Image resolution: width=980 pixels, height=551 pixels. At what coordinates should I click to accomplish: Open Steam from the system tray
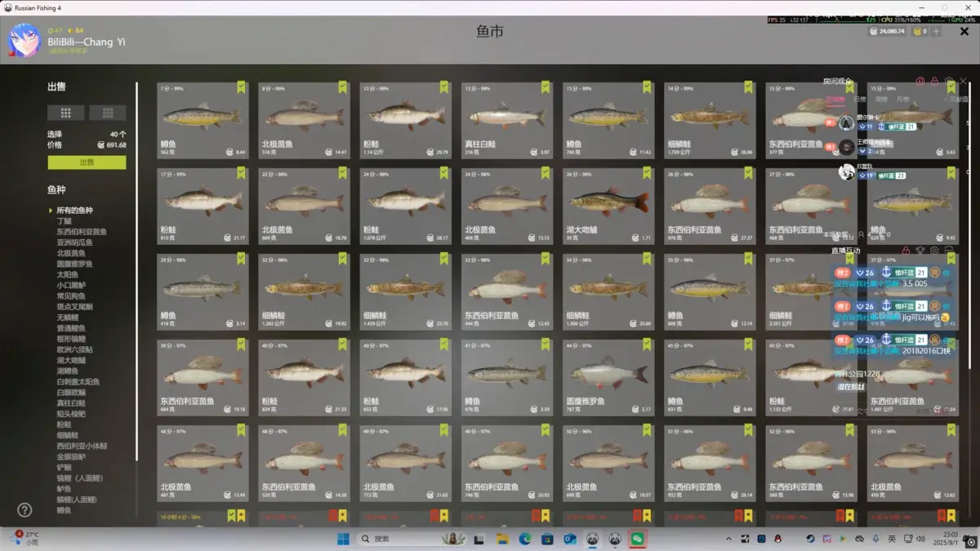coord(810,539)
